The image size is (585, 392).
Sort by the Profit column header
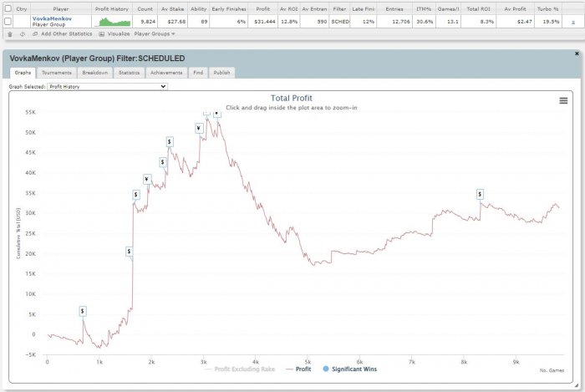pyautogui.click(x=262, y=9)
